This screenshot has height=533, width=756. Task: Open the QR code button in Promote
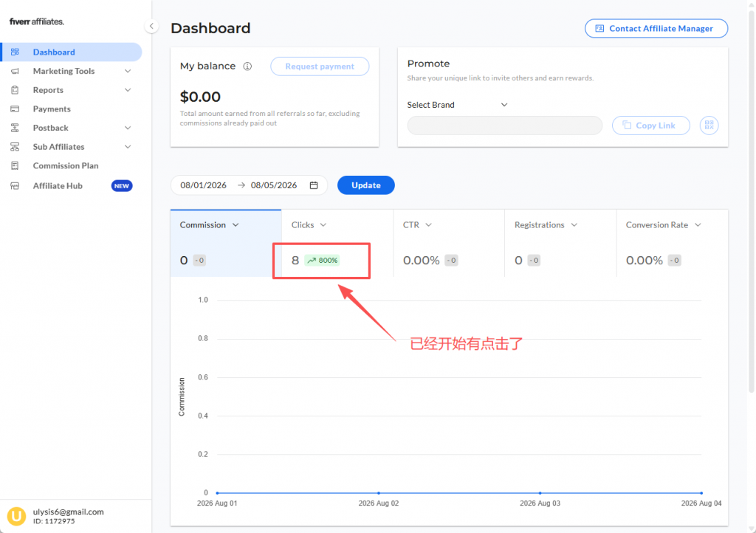pyautogui.click(x=709, y=125)
